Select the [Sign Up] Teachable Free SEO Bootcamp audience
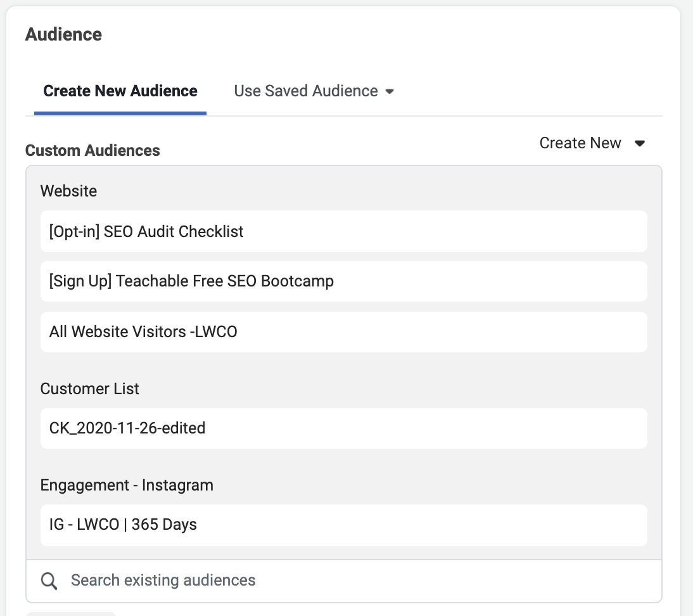693x616 pixels. pos(344,281)
